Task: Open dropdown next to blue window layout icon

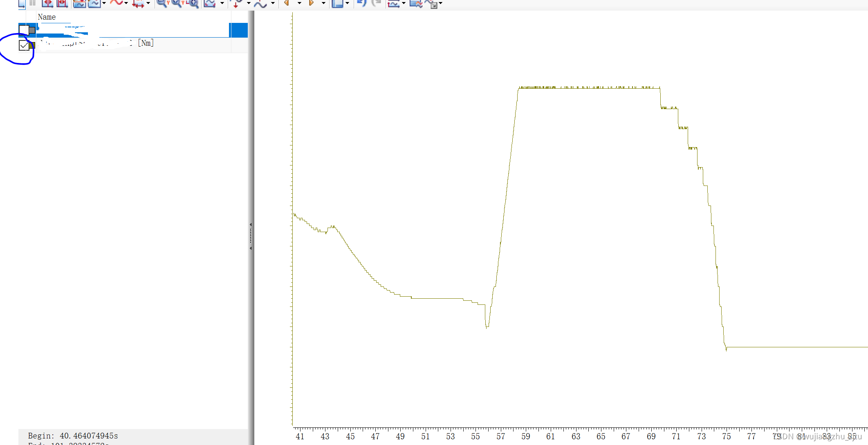Action: pos(347,4)
